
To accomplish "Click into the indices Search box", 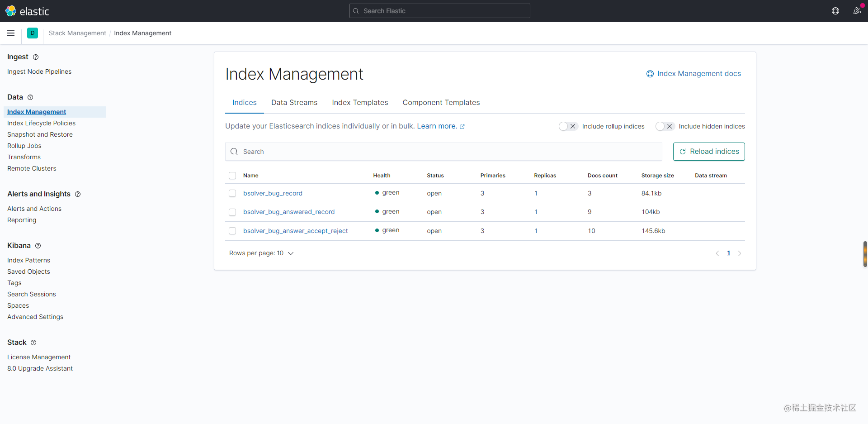I will coord(443,152).
